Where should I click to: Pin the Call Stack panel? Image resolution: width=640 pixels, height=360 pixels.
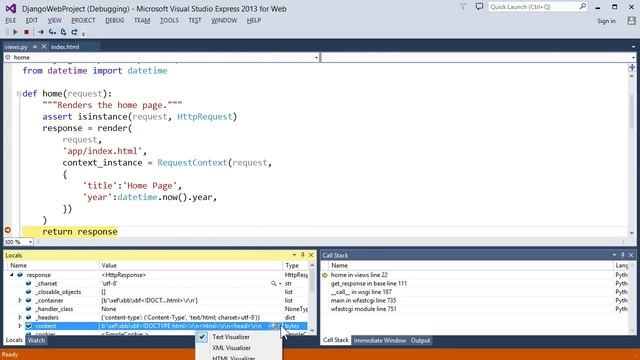point(622,255)
